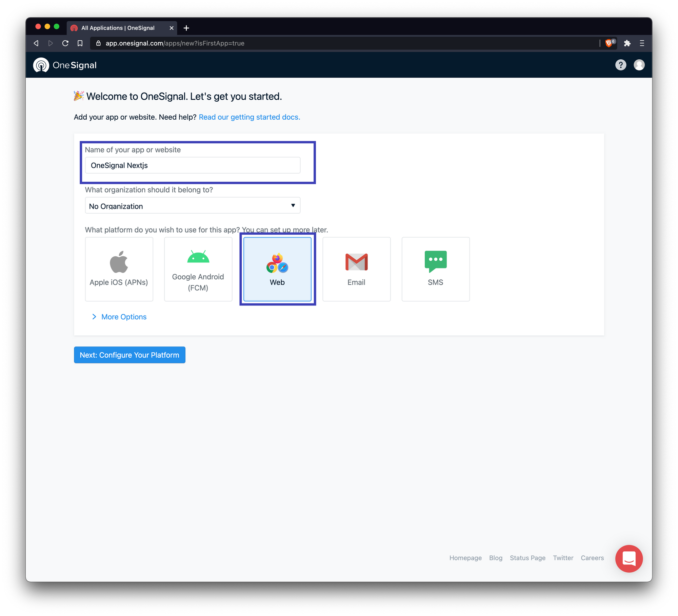
Task: Focus the app name field containing OneSignal Nextjs
Action: (x=193, y=165)
